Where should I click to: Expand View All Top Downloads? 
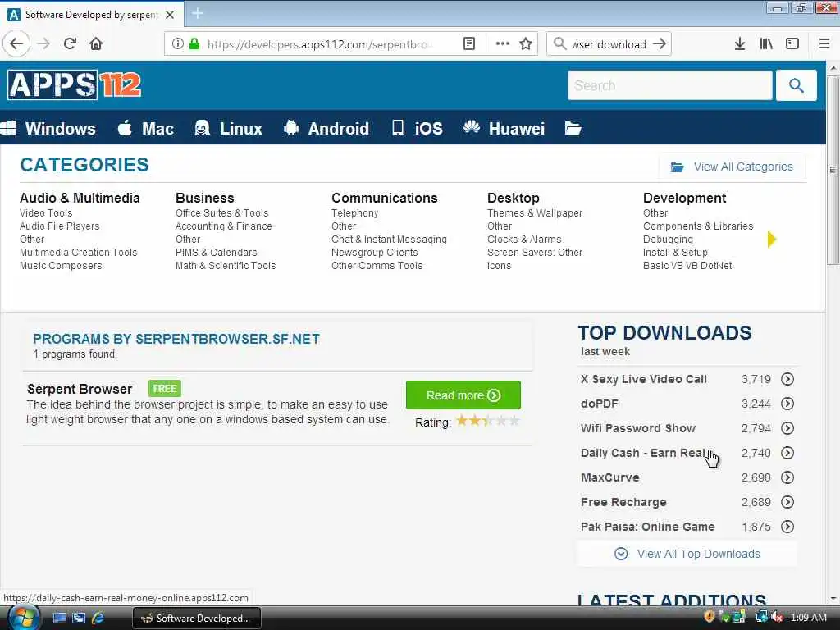[x=687, y=554]
